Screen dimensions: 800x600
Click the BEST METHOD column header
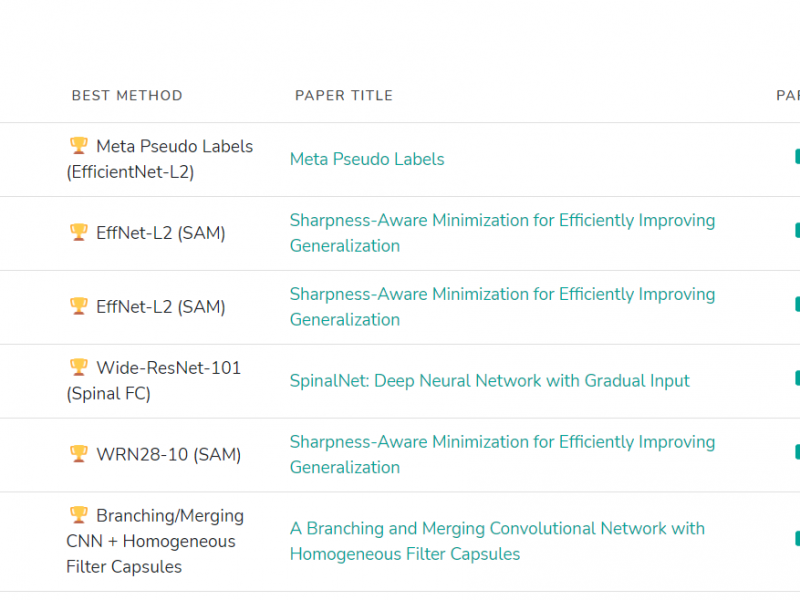point(127,96)
